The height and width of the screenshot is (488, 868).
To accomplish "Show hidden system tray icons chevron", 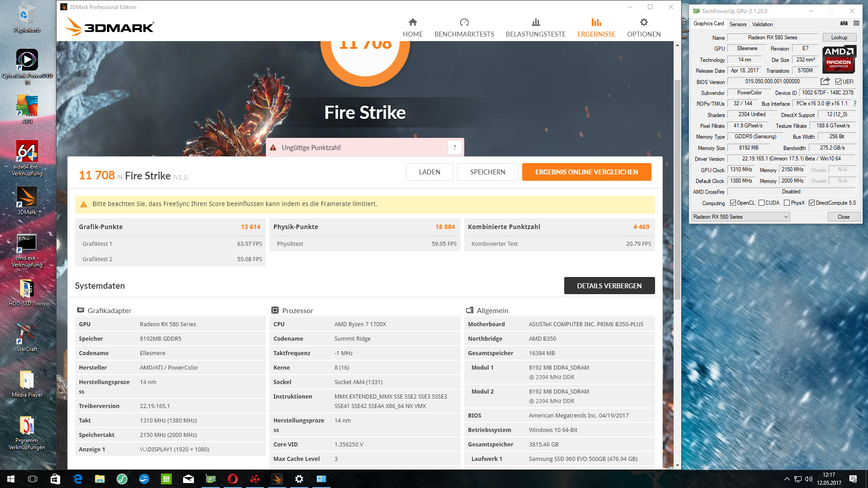I will point(787,479).
